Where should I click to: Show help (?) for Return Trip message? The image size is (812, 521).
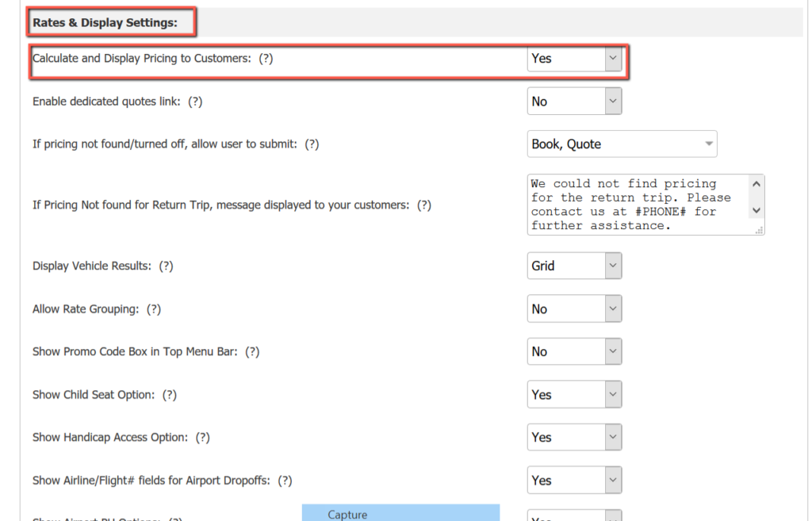424,205
